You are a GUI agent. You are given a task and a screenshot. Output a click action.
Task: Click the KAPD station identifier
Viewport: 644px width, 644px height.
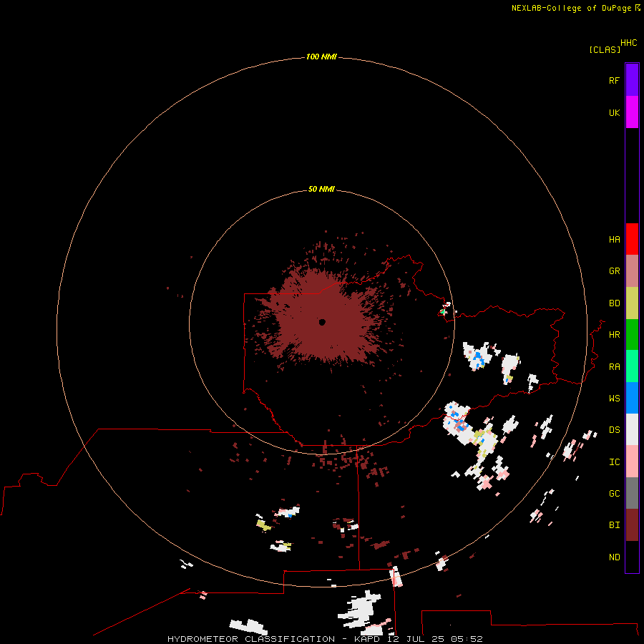367,639
